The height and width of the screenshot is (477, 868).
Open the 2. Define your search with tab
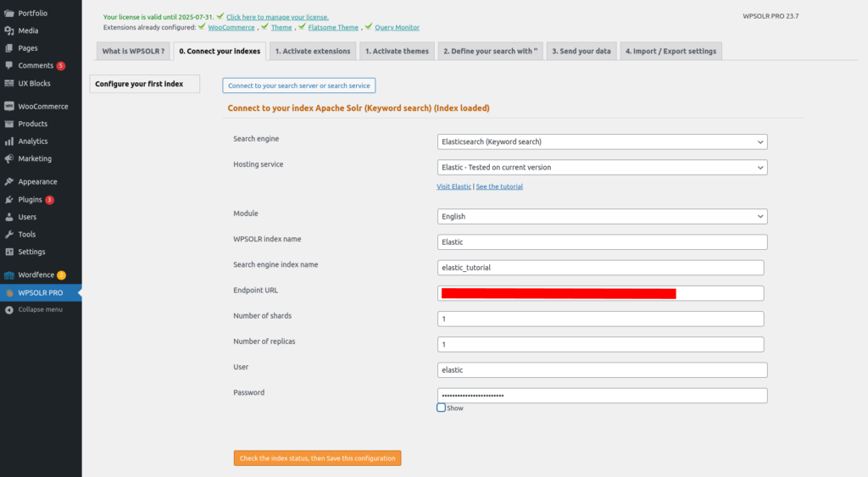click(x=491, y=51)
